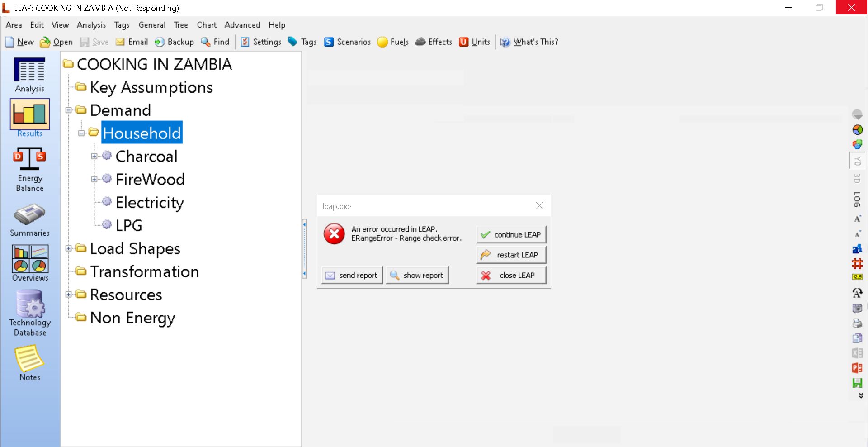Toggle the LOG scale option
Screen dimensions: 868x447
tap(857, 199)
